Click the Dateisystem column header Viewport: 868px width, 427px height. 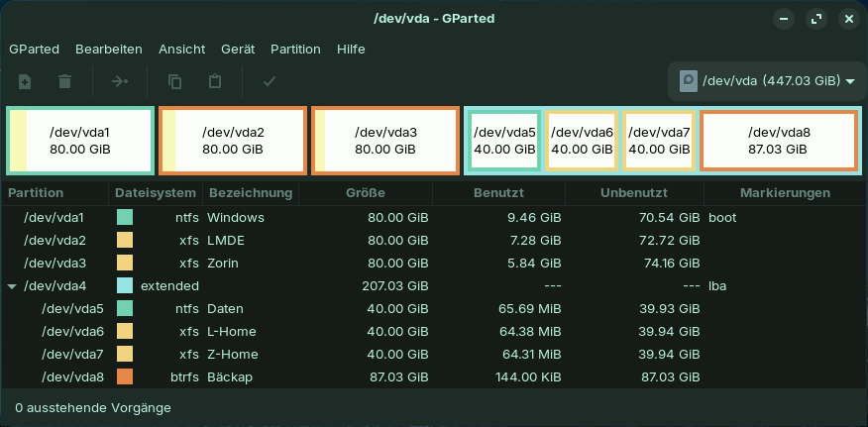pyautogui.click(x=156, y=193)
